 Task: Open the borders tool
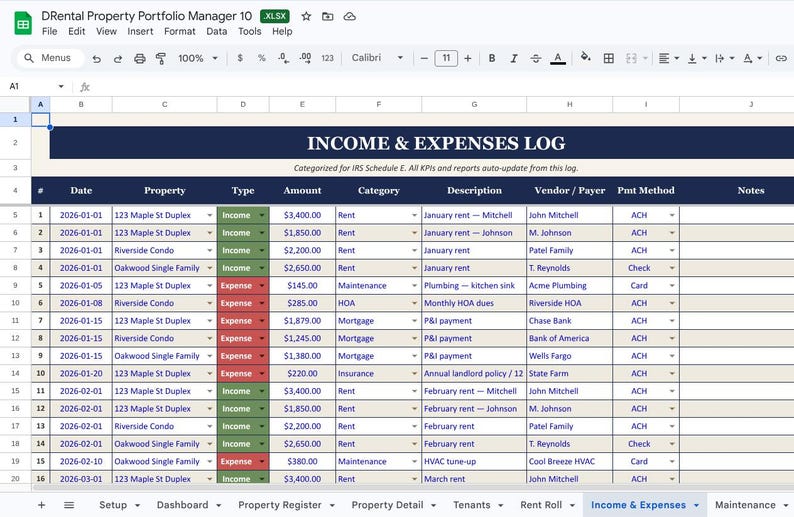[x=609, y=58]
